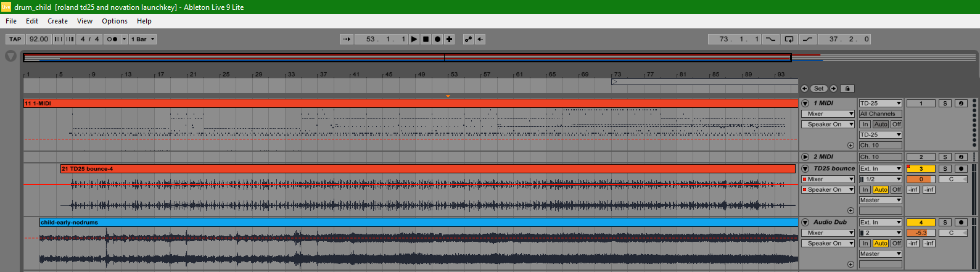The height and width of the screenshot is (272, 980).
Task: Solo the TD25 bounce track
Action: 945,169
